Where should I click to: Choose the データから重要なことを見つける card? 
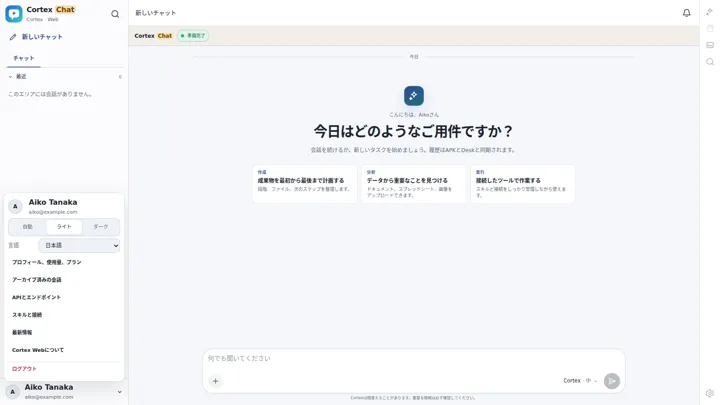(x=414, y=184)
